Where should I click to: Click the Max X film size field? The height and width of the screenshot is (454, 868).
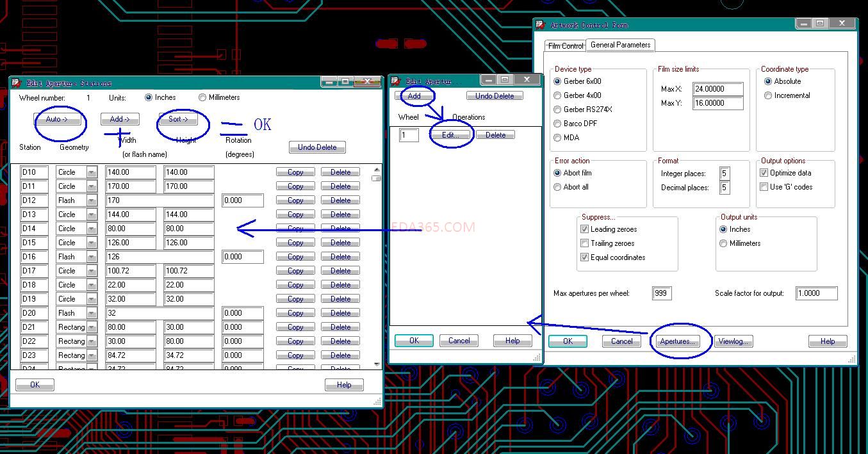717,89
